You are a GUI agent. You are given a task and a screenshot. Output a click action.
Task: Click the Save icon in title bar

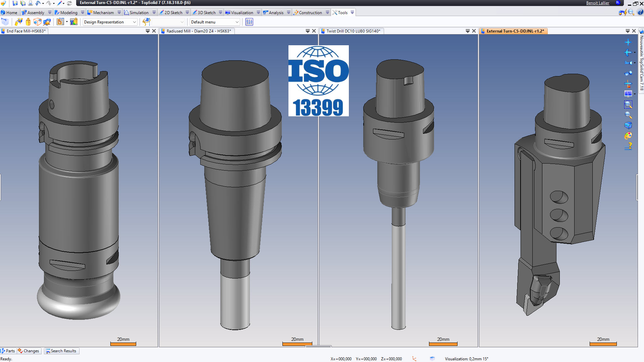pos(15,3)
